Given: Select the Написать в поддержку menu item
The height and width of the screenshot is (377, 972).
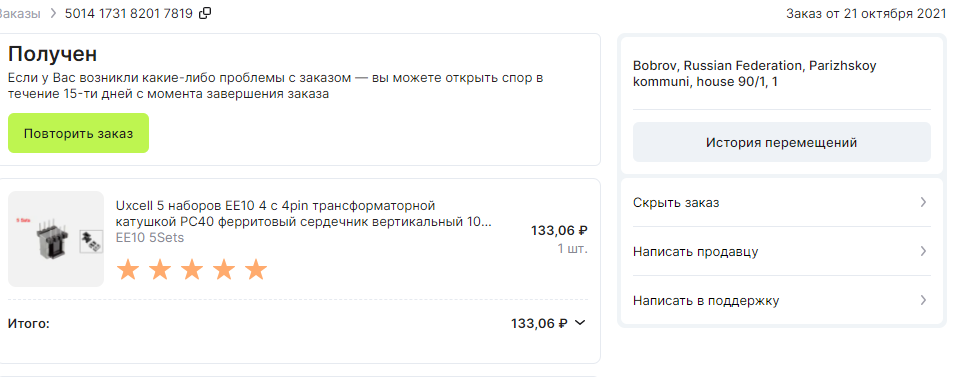Looking at the screenshot, I should pos(782,300).
